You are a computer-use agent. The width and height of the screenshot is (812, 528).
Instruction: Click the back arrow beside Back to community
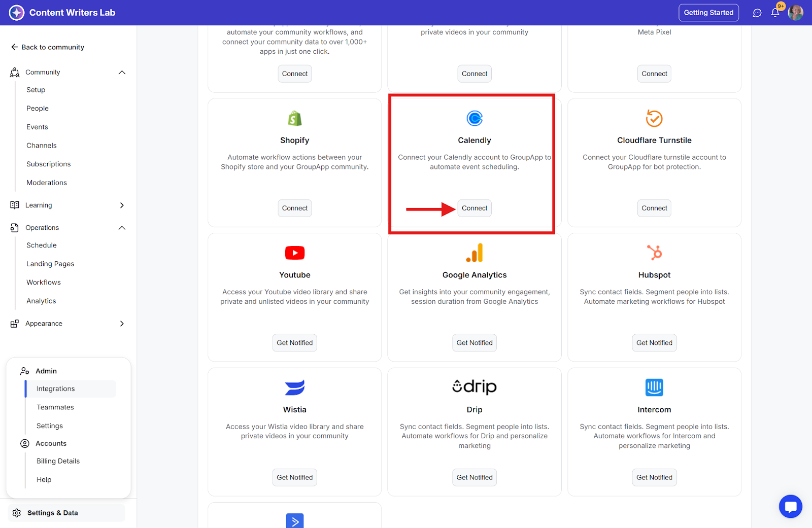coord(14,47)
